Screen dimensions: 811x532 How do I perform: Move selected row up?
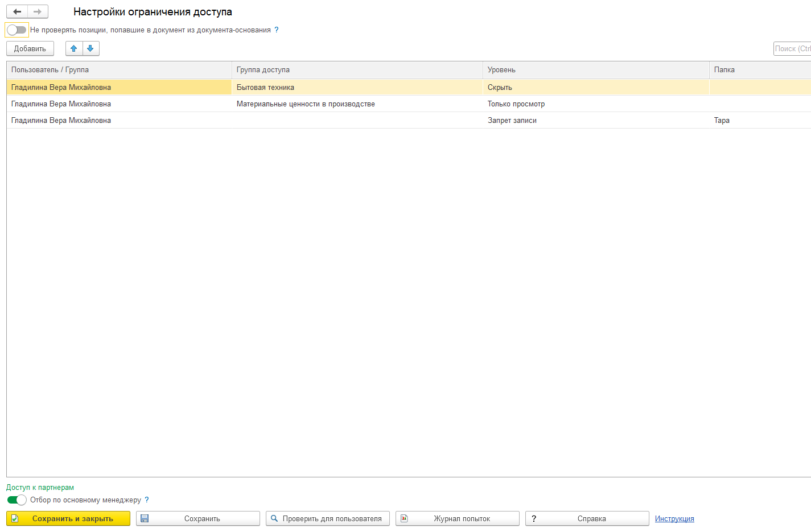click(74, 48)
